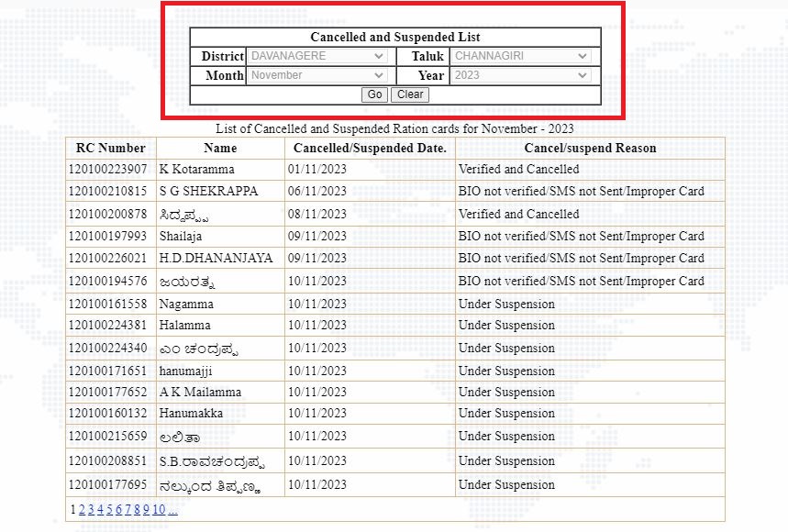Viewport: 788px width, 532px height.
Task: Go to page 3 of results
Action: (91, 509)
